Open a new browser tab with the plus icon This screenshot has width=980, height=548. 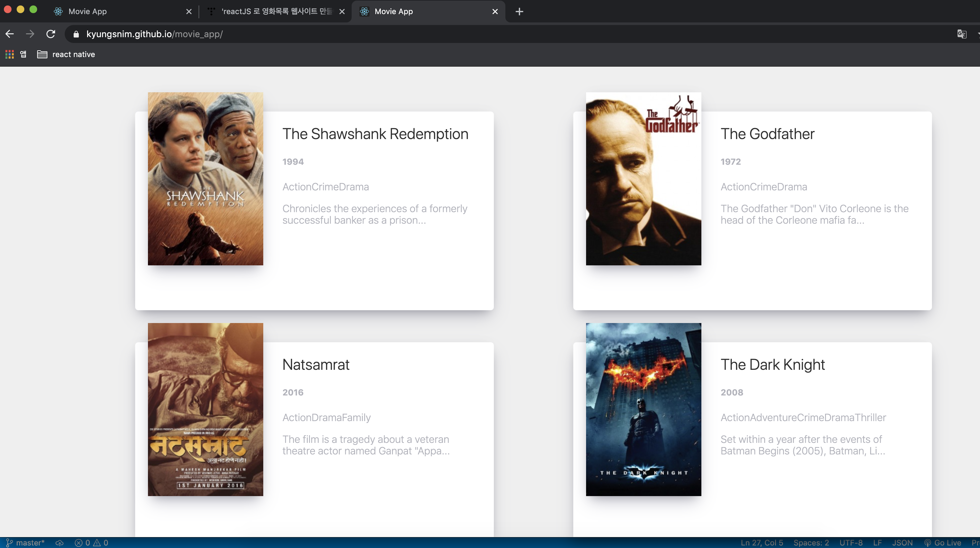click(519, 12)
